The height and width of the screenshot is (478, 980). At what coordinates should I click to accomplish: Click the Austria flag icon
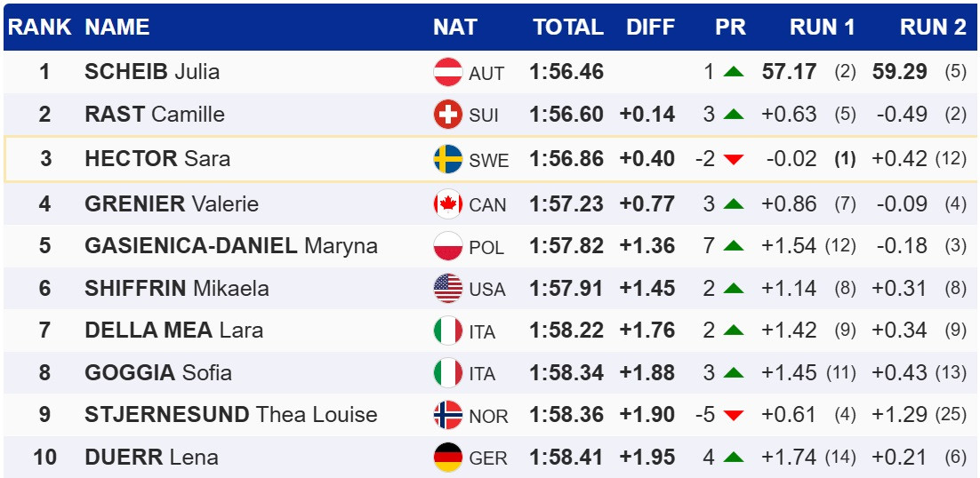[448, 72]
